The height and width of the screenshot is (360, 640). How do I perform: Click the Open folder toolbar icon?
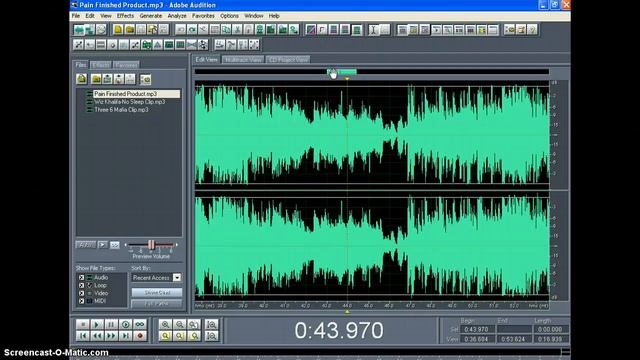pyautogui.click(x=129, y=29)
